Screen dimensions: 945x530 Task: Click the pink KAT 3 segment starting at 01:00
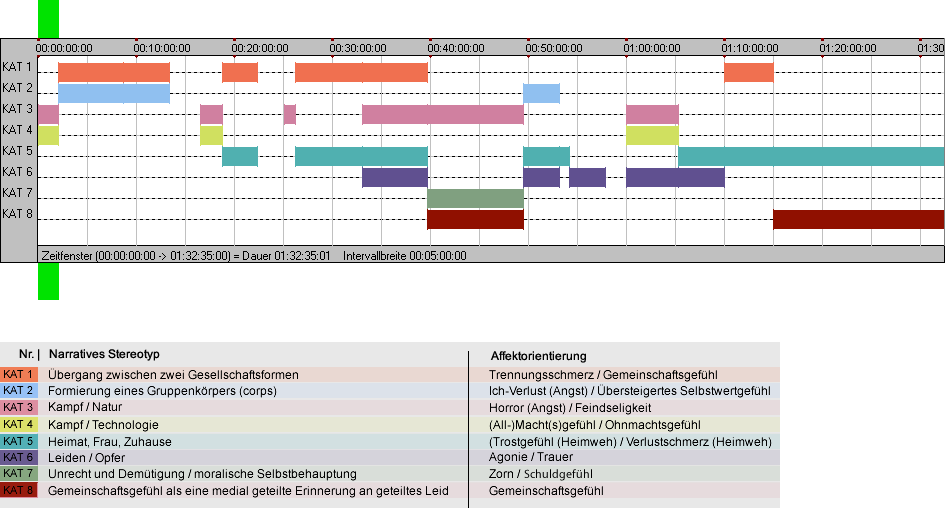pyautogui.click(x=653, y=115)
